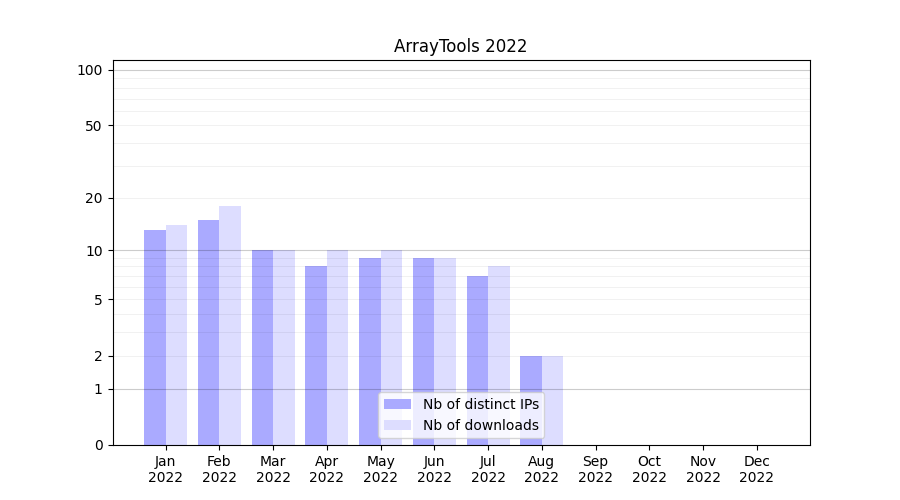Click the distinct IPs legend color swatch
The height and width of the screenshot is (500, 900).
click(397, 404)
